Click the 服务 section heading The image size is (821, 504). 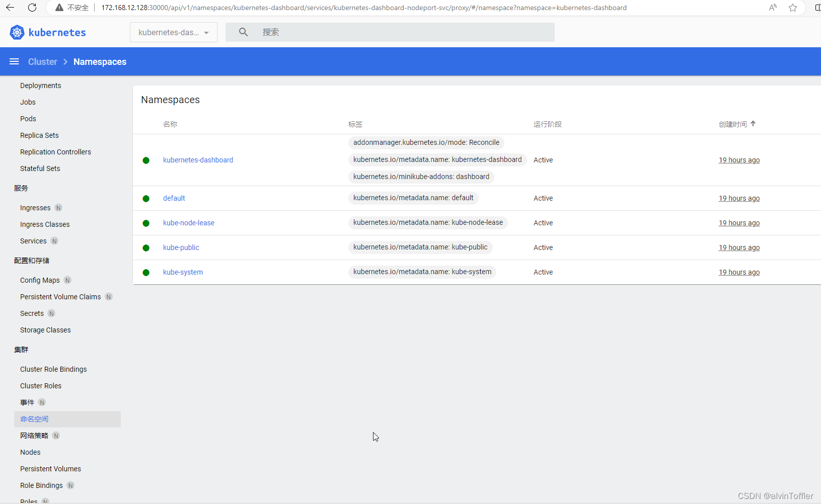[21, 188]
